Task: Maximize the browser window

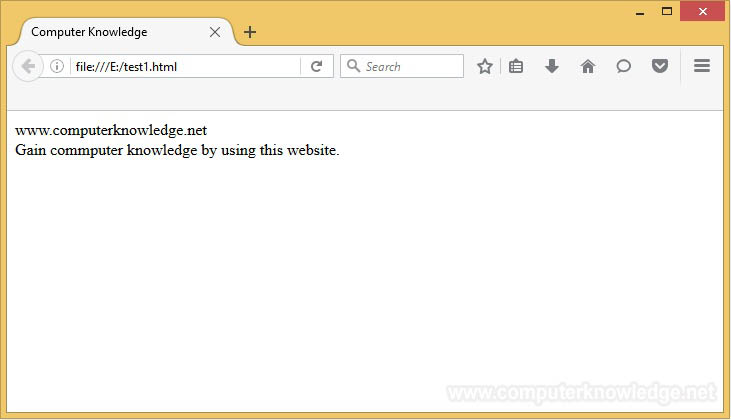Action: click(667, 12)
